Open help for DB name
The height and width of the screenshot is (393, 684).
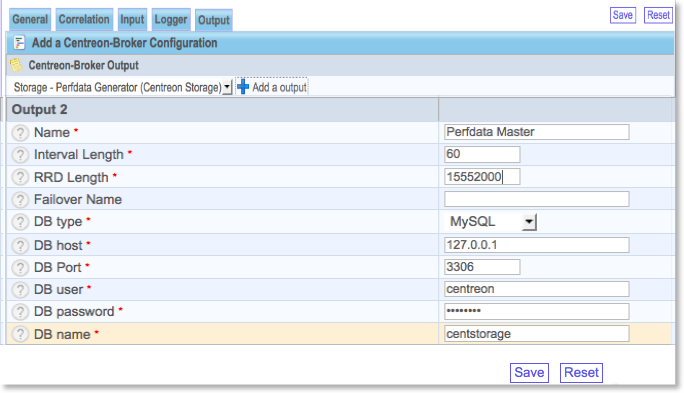(20, 334)
